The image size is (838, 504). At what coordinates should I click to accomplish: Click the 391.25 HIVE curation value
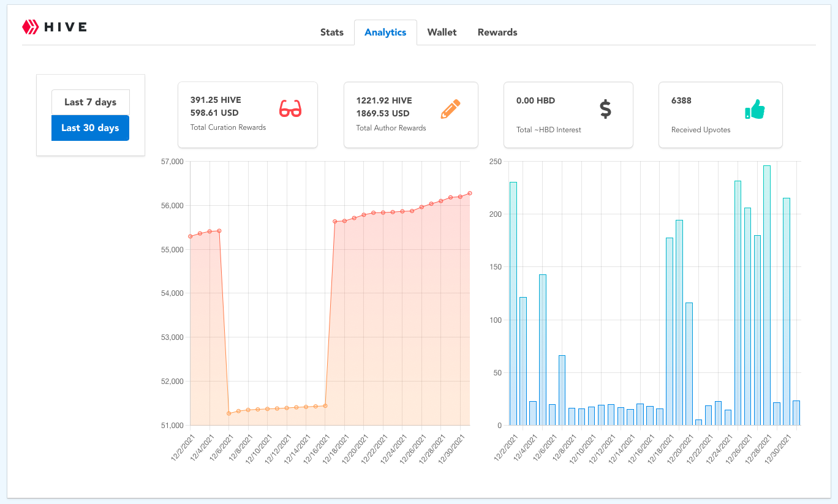pos(216,100)
